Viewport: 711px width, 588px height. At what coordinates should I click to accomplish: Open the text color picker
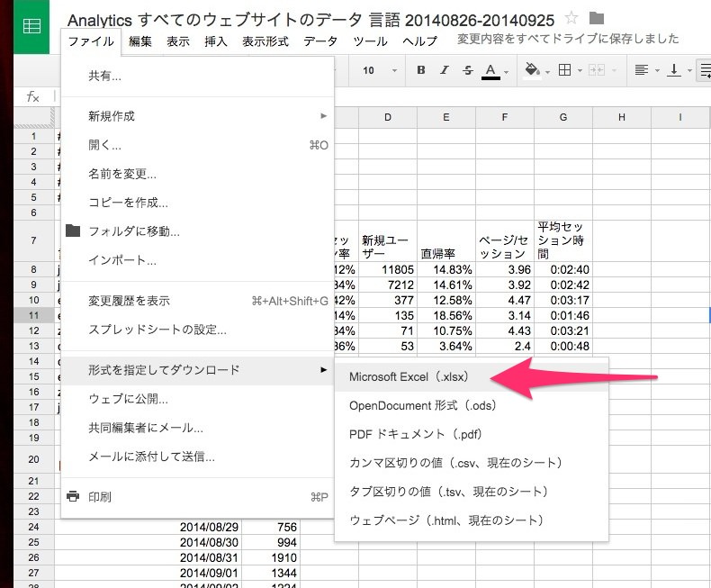point(490,71)
